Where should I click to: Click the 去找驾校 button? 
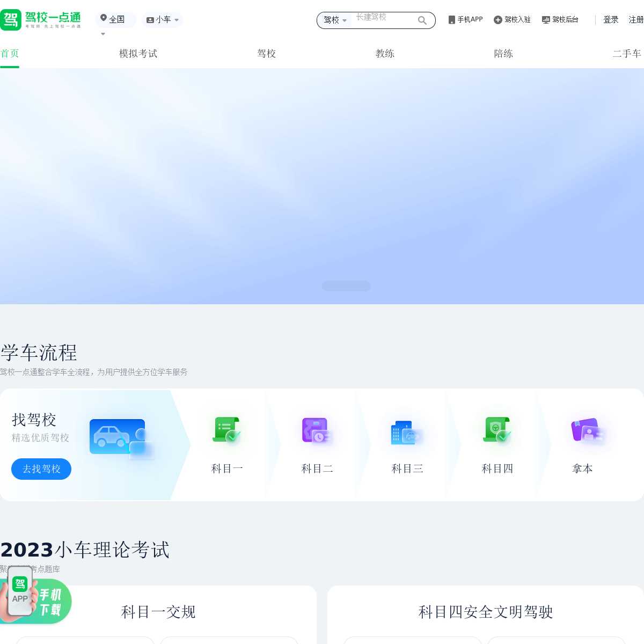point(41,469)
